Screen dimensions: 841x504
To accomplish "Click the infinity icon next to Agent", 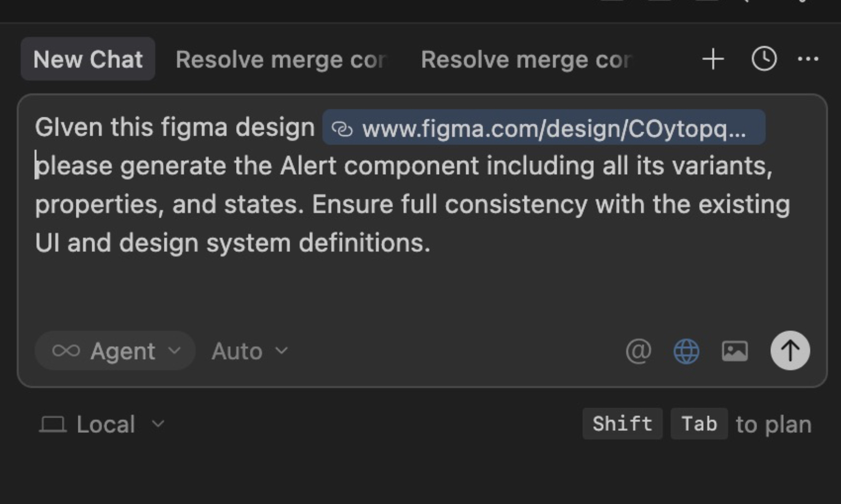I will [x=67, y=351].
